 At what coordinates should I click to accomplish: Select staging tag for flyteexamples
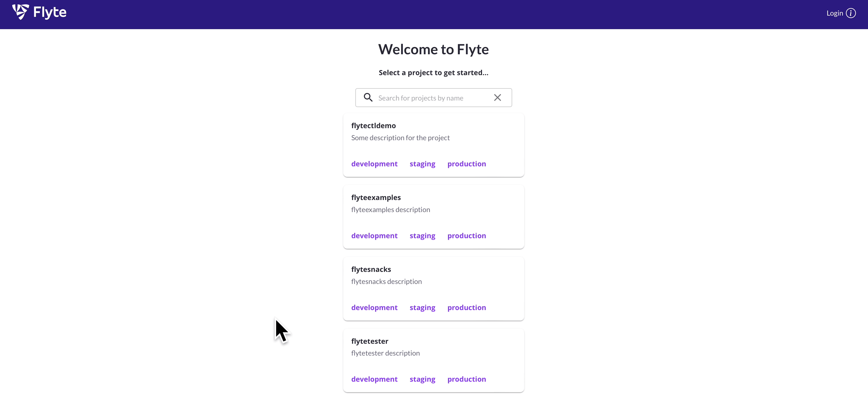coord(422,236)
